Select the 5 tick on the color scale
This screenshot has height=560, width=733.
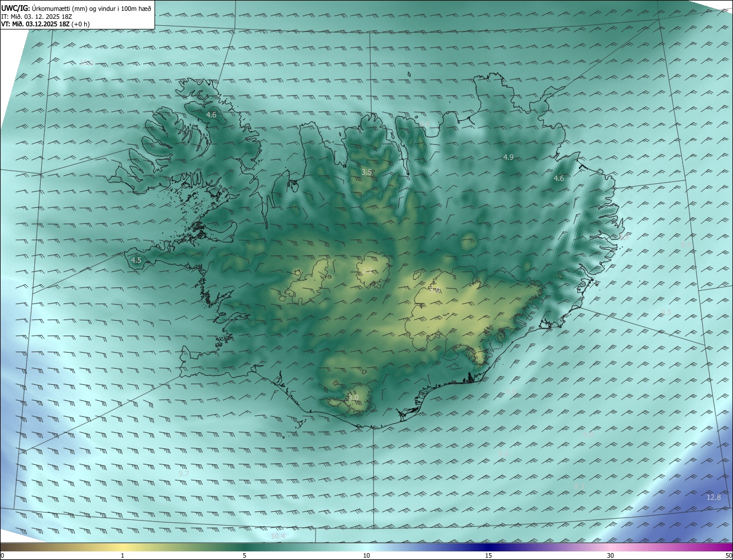245,556
